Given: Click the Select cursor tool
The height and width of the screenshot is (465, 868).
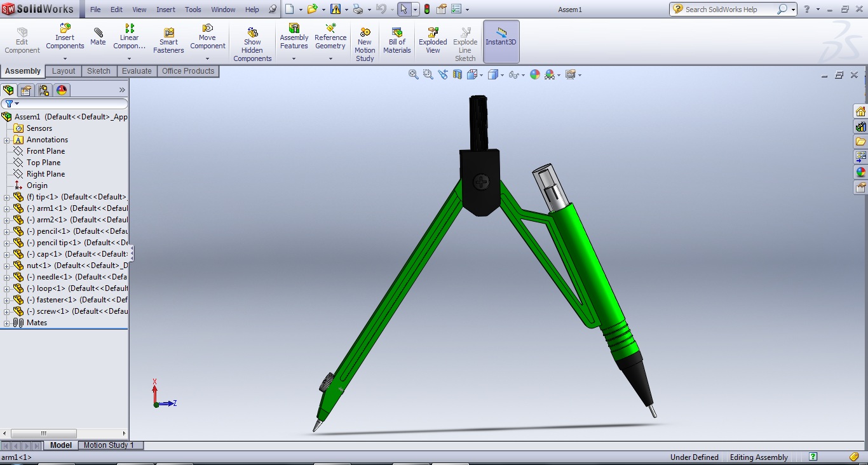Looking at the screenshot, I should click(x=404, y=9).
